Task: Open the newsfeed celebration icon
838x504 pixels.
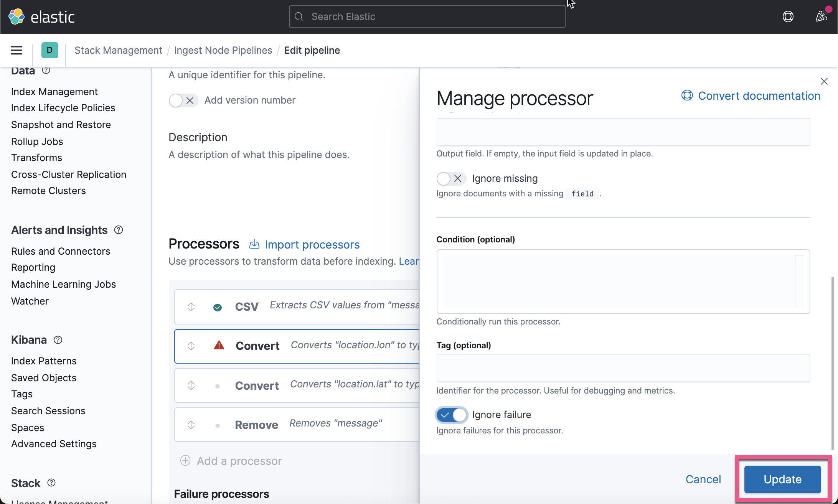Action: coord(821,16)
